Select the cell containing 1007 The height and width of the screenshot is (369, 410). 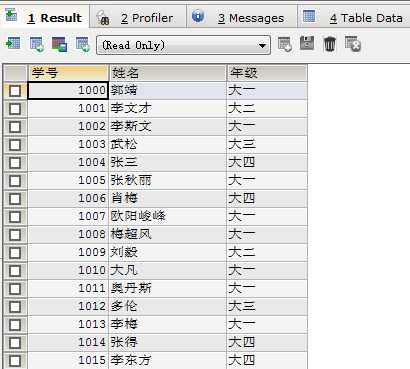click(x=68, y=217)
